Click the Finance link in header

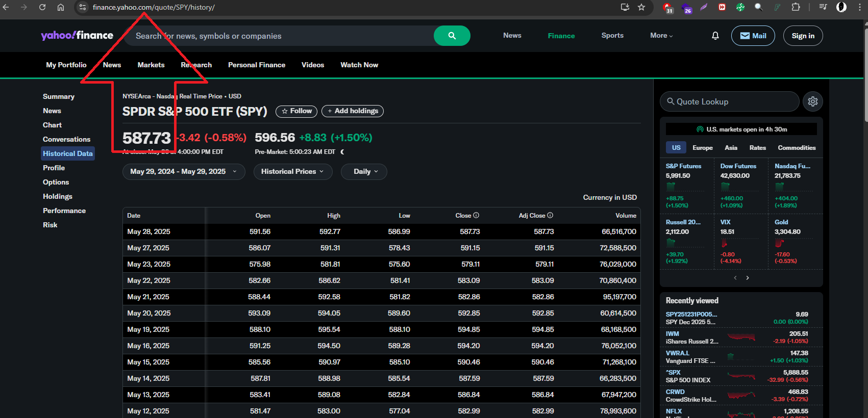(561, 36)
